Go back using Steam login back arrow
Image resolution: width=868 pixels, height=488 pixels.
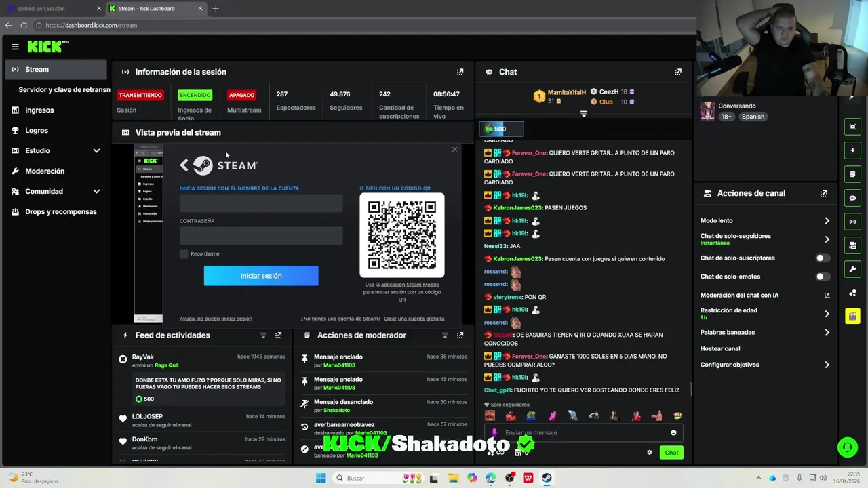[x=184, y=165]
